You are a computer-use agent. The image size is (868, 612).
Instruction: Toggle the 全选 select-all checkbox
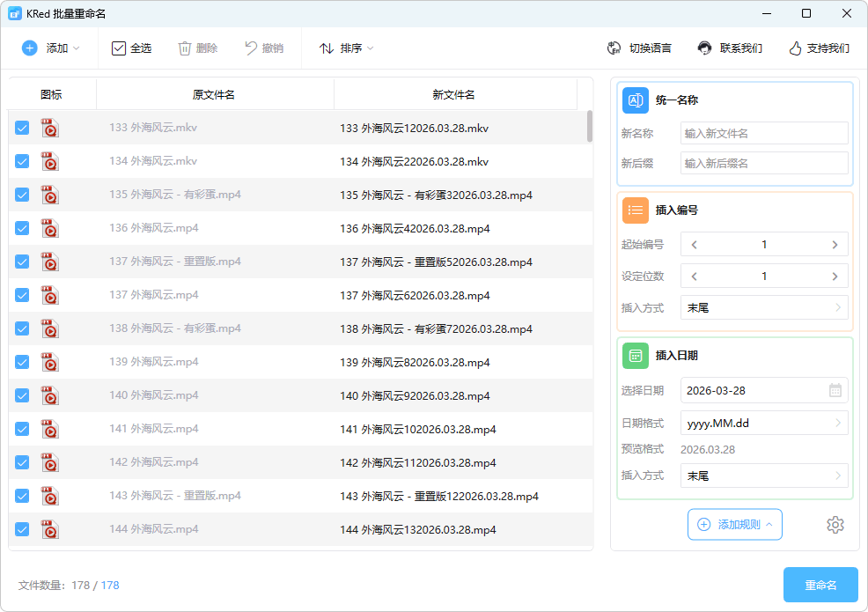tap(119, 48)
